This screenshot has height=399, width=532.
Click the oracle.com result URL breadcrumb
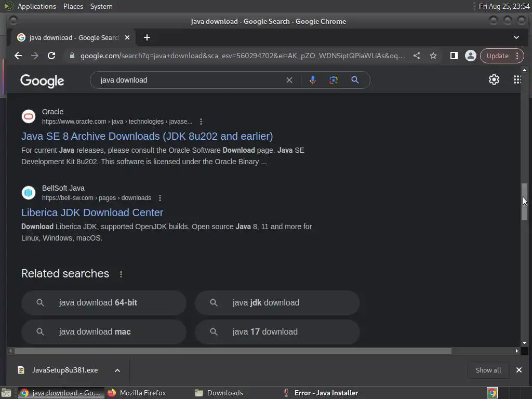point(117,122)
